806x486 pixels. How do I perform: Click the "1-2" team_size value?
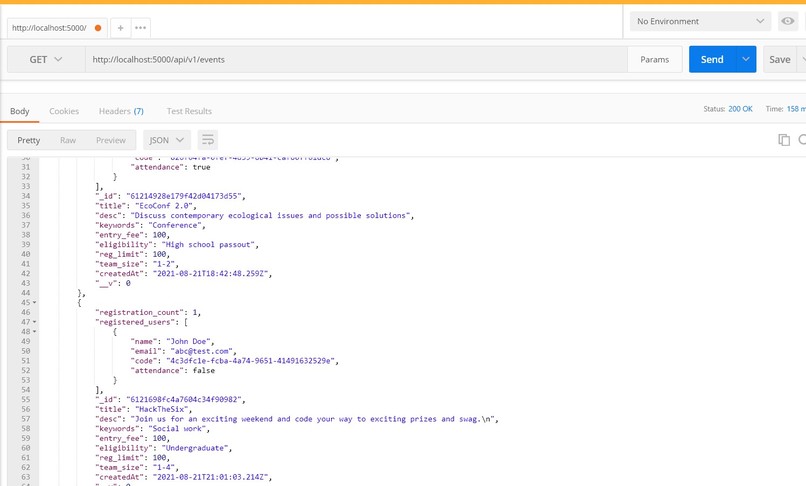pyautogui.click(x=164, y=264)
